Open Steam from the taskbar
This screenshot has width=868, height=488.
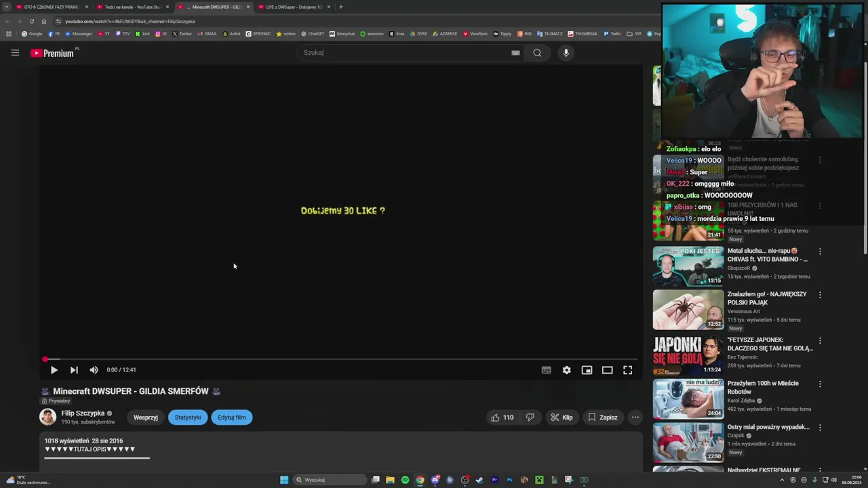click(479, 480)
